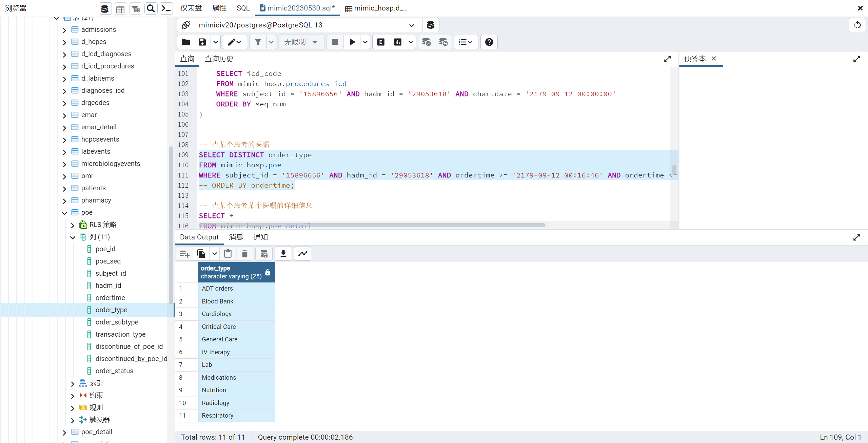Click the Explain Analyze chart icon
The height and width of the screenshot is (443, 868).
[x=397, y=42]
